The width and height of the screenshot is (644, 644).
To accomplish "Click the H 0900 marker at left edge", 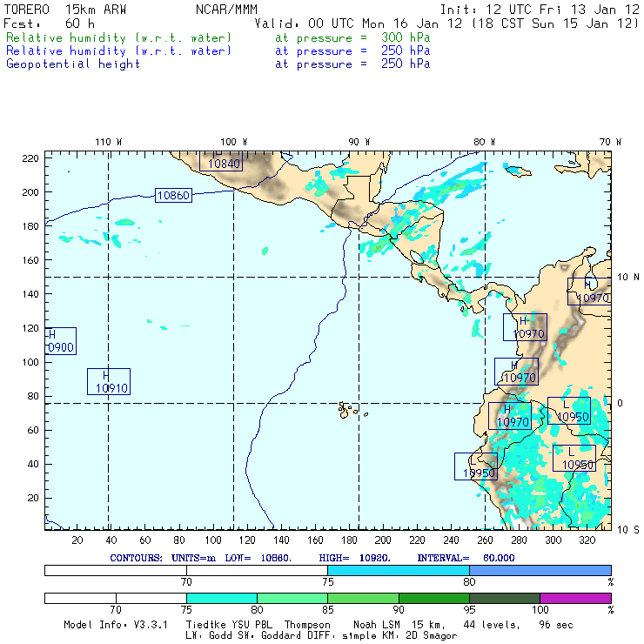I will pos(59,341).
